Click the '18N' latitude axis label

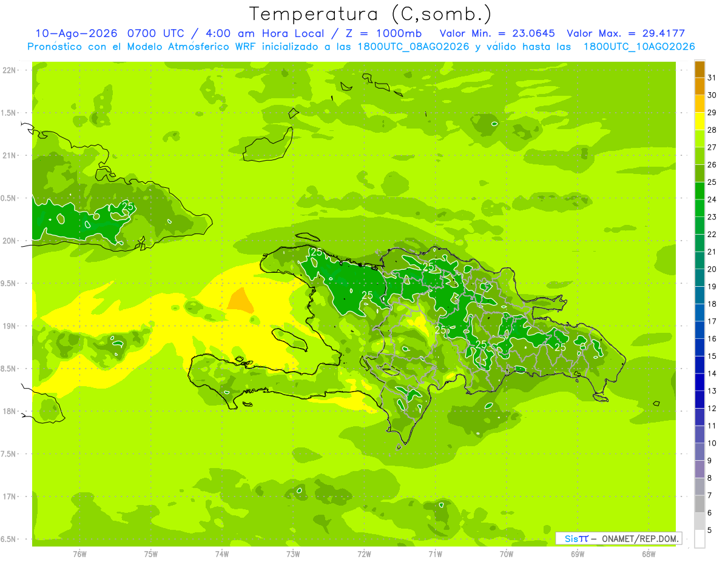9,412
